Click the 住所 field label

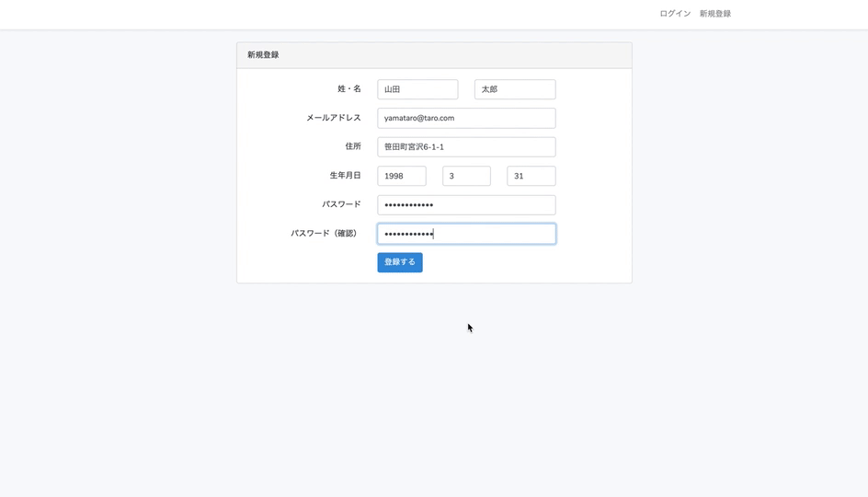(353, 146)
